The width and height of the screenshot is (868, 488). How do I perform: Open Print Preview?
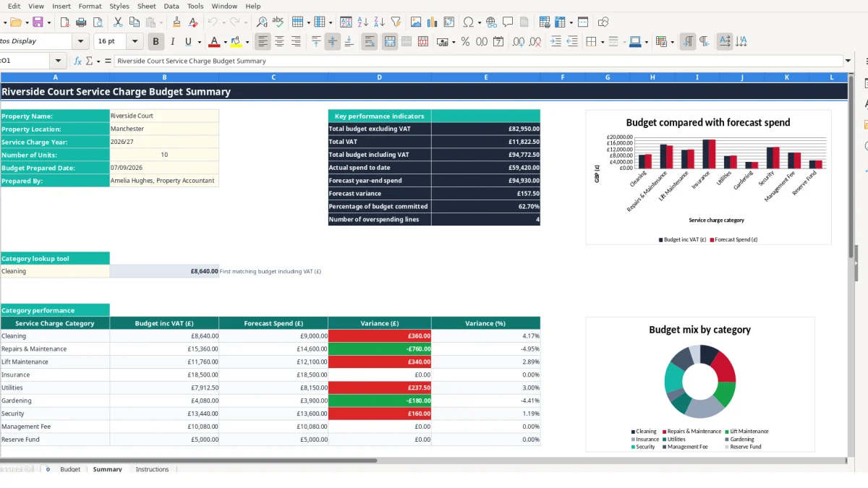97,22
